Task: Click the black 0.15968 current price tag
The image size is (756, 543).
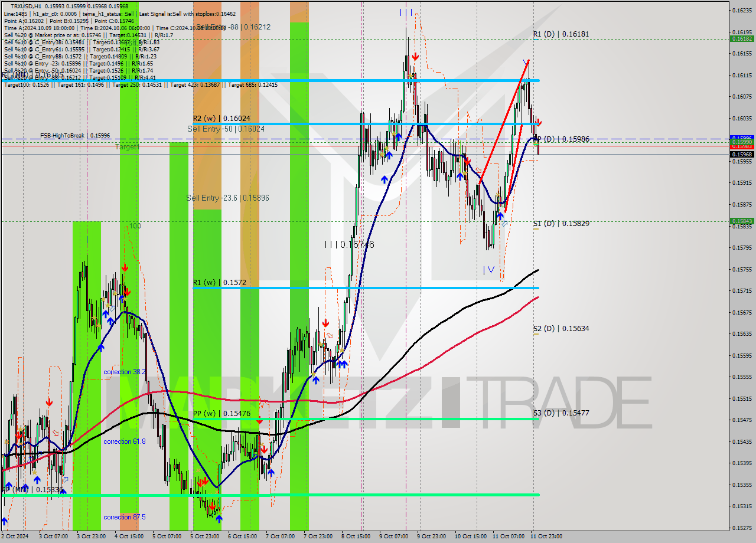Action: 741,154
